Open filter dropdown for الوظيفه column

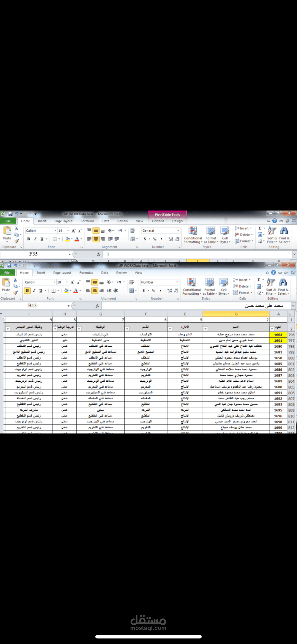tap(79, 329)
